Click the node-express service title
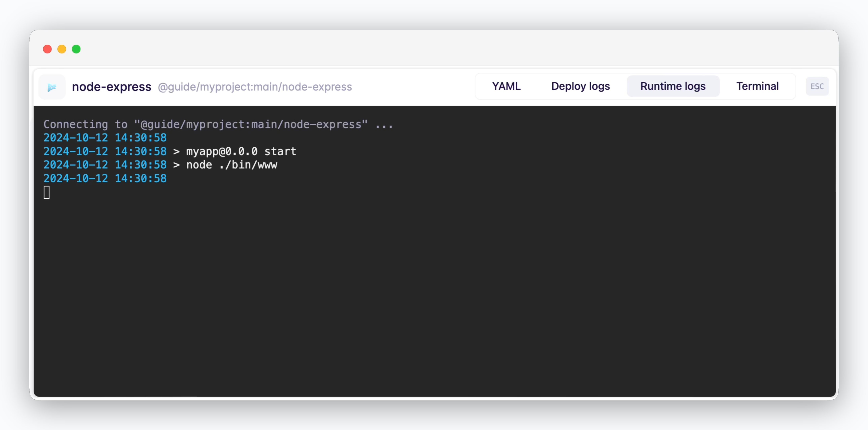 point(112,87)
